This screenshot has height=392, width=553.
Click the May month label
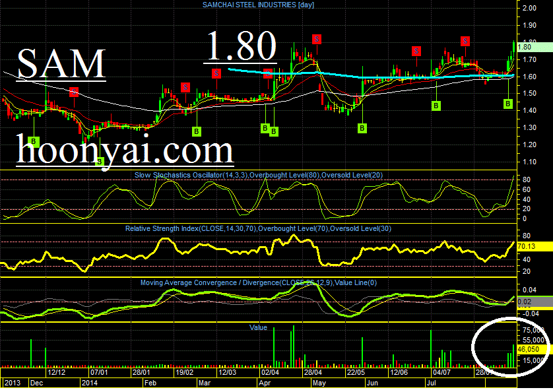coord(319,383)
